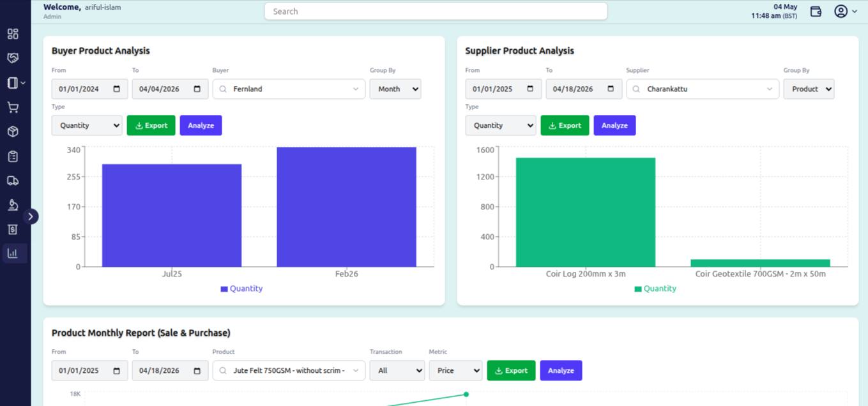Open calendar picker for Buyer From date
The height and width of the screenshot is (406, 868).
pyautogui.click(x=117, y=89)
